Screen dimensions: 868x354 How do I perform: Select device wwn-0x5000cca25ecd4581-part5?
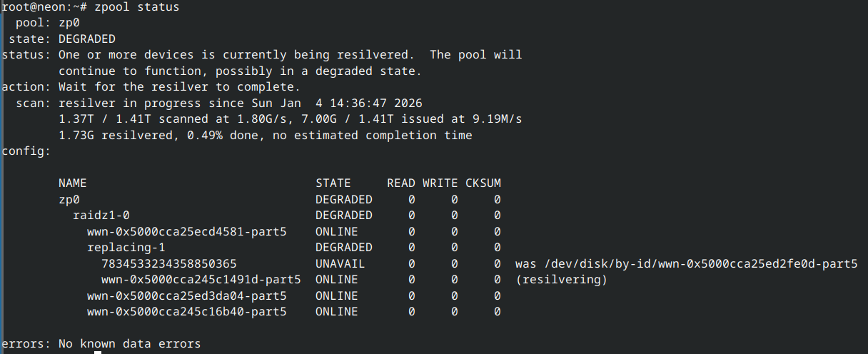(186, 231)
